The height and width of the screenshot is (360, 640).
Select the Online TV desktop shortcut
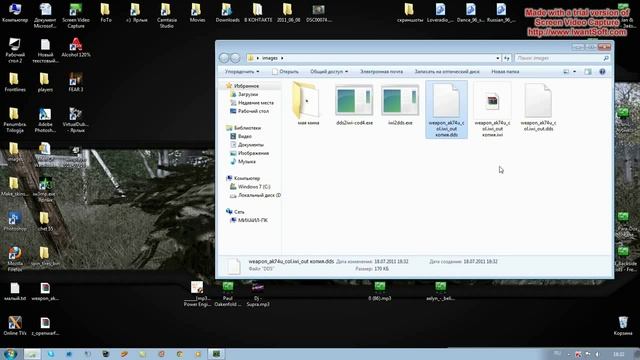[15, 326]
